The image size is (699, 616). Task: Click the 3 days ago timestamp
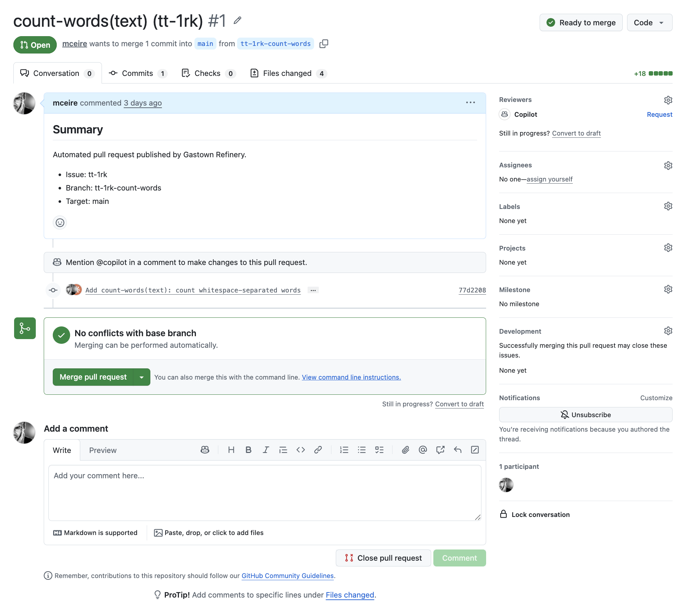point(143,103)
